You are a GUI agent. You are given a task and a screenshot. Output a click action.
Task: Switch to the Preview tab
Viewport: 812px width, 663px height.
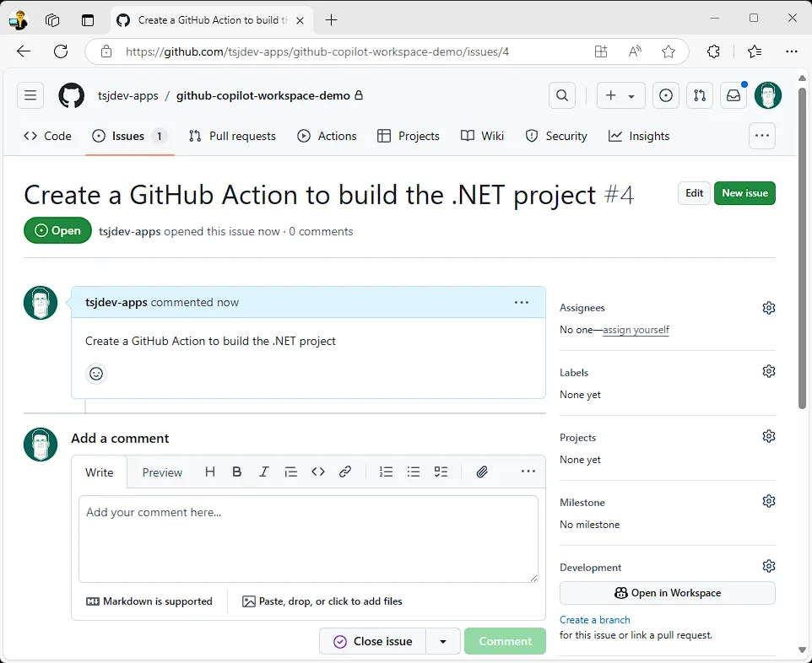click(x=162, y=472)
